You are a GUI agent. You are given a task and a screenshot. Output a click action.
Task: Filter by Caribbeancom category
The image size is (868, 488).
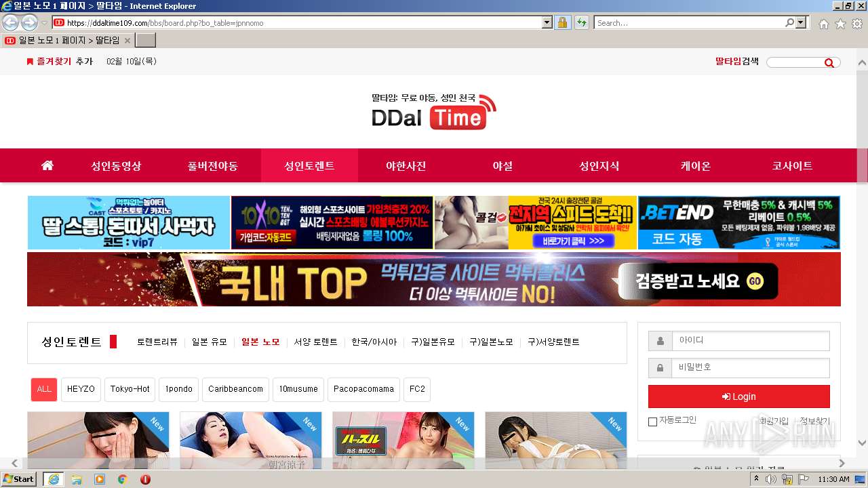235,389
